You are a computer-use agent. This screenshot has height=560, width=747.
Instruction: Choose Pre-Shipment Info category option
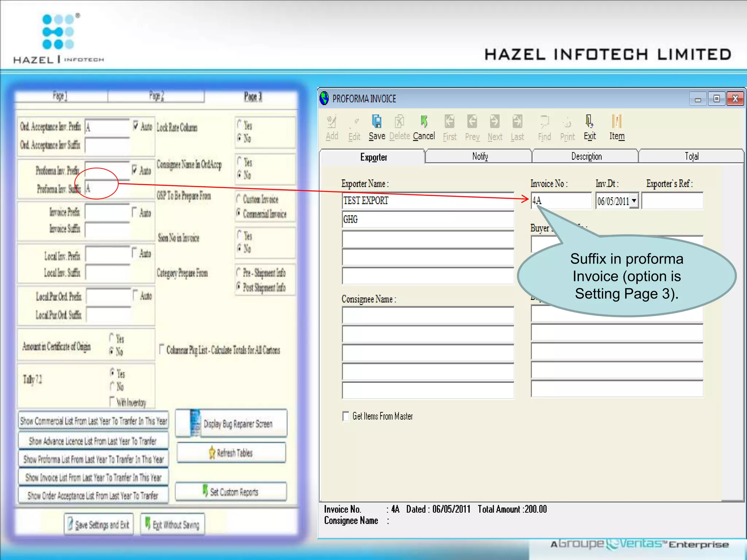(x=239, y=272)
